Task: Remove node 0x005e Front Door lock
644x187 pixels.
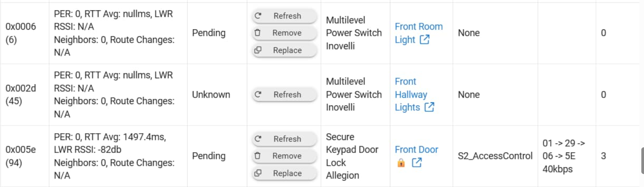Action: [x=284, y=156]
